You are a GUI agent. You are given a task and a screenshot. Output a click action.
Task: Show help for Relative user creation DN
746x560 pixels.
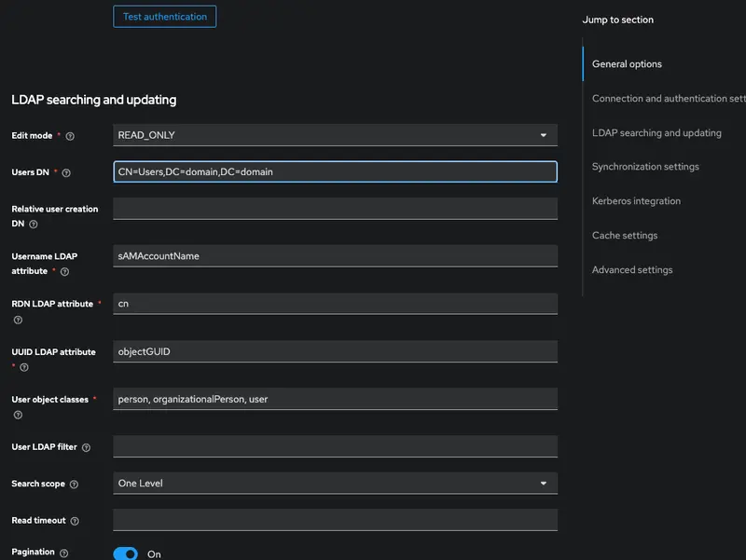click(34, 224)
